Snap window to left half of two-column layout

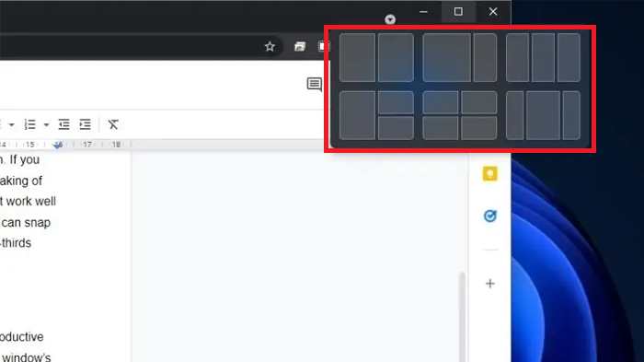[357, 58]
